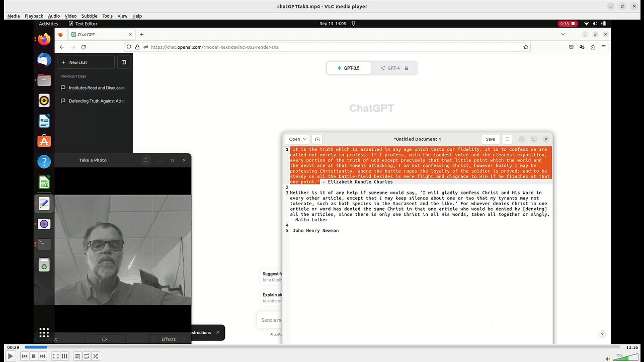The width and height of the screenshot is (644, 362).
Task: Expand the Firefox list all tabs chevron
Action: (x=562, y=34)
